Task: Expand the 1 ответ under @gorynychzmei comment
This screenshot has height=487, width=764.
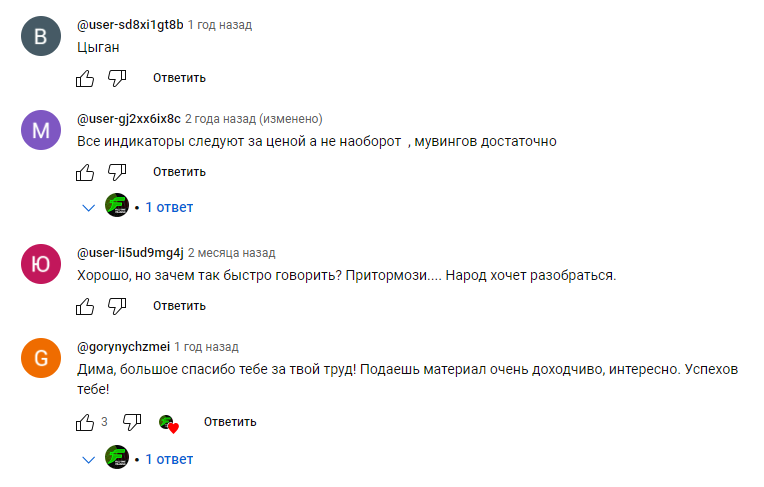Action: pyautogui.click(x=169, y=459)
